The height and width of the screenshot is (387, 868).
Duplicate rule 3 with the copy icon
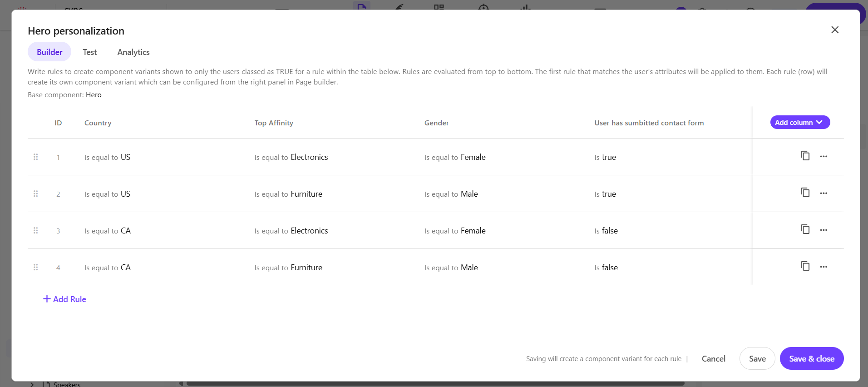[x=805, y=229]
